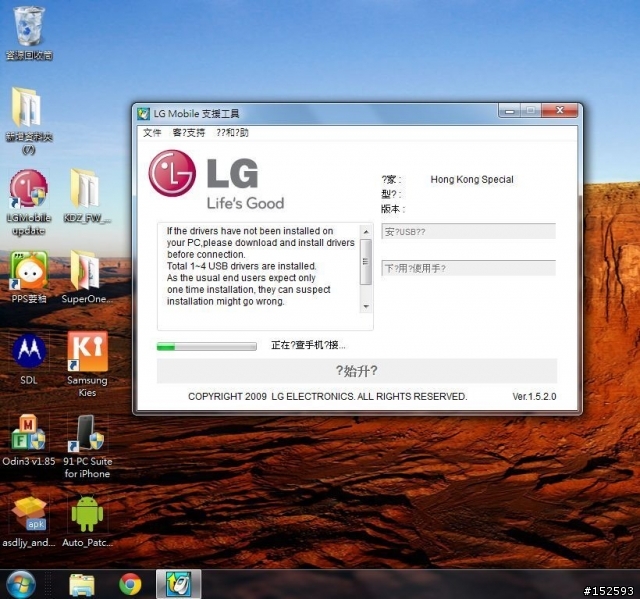The height and width of the screenshot is (599, 640).
Task: Click the LG Mobile window title icon
Action: 143,113
